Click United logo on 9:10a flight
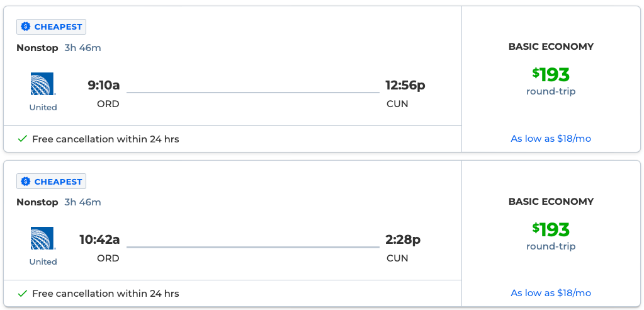Screen dimensions: 644x310 click(43, 84)
